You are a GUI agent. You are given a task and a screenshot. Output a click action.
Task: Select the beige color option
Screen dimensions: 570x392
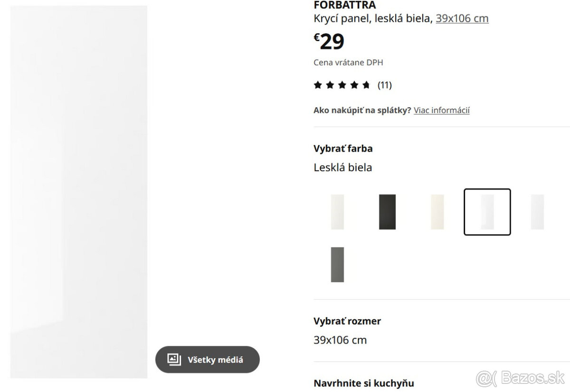click(437, 211)
